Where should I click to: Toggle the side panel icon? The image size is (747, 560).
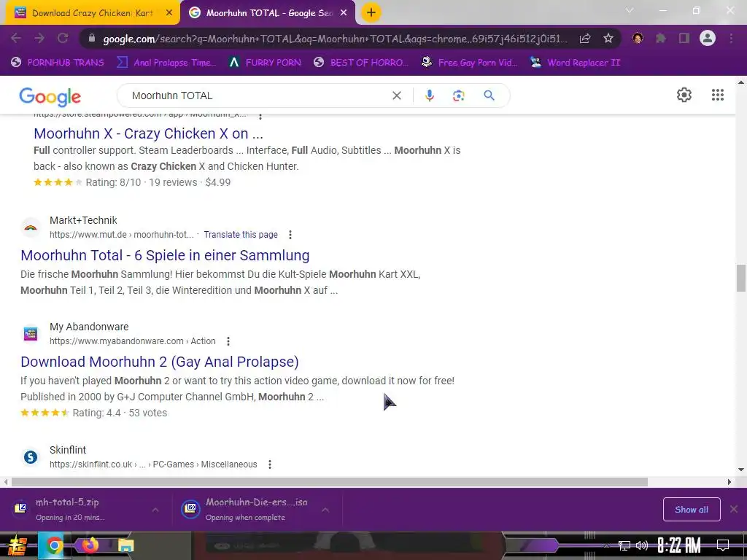684,38
